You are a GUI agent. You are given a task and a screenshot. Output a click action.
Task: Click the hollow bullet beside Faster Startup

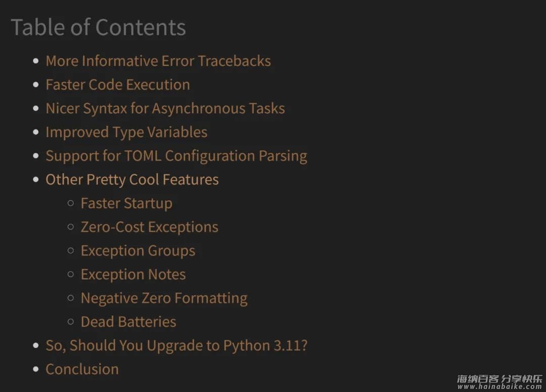[71, 203]
